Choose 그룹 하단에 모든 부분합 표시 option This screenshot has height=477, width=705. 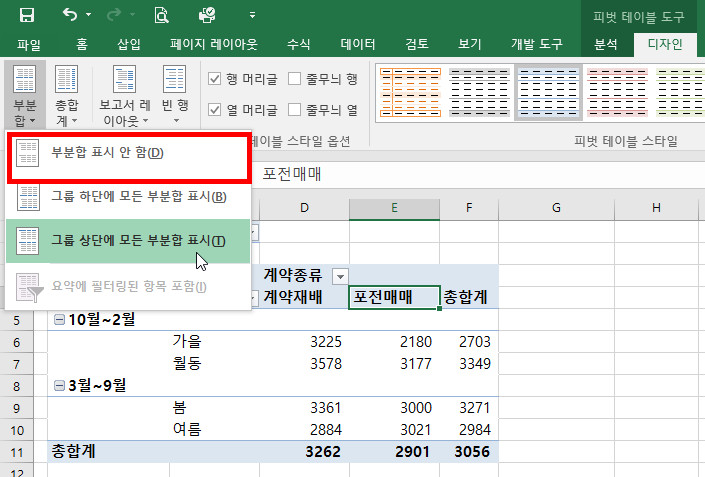coord(138,196)
